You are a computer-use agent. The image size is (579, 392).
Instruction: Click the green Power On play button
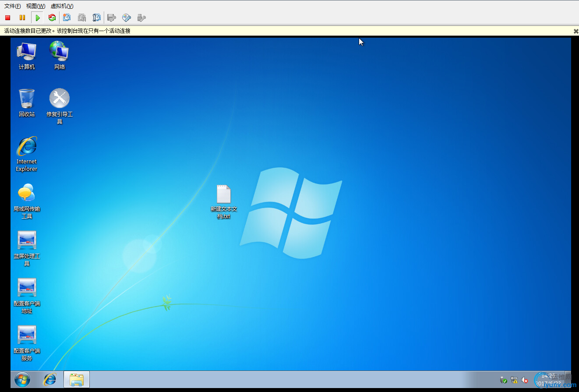pyautogui.click(x=38, y=18)
